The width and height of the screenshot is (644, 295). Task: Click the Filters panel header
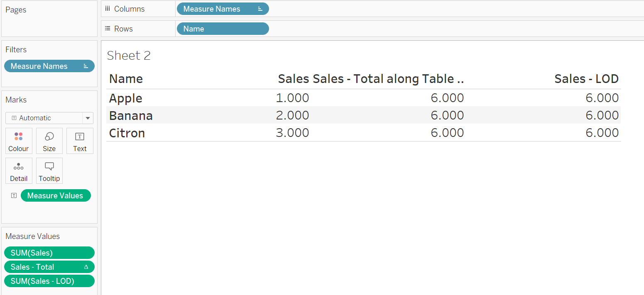16,49
